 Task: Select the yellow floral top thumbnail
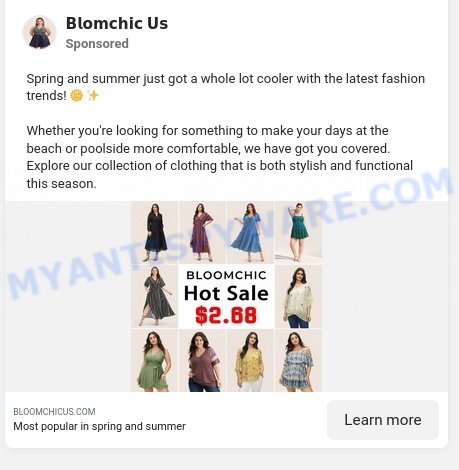[250, 361]
